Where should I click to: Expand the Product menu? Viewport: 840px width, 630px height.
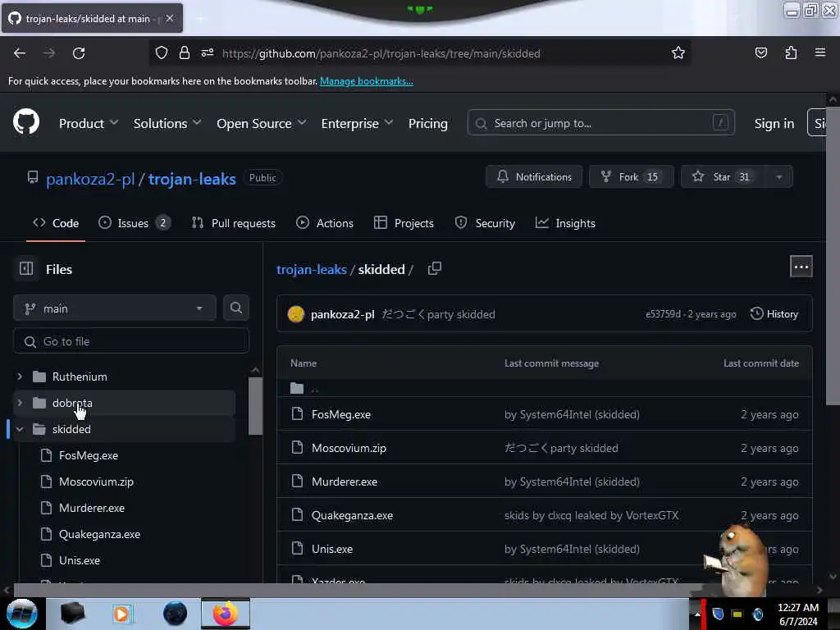coord(89,123)
